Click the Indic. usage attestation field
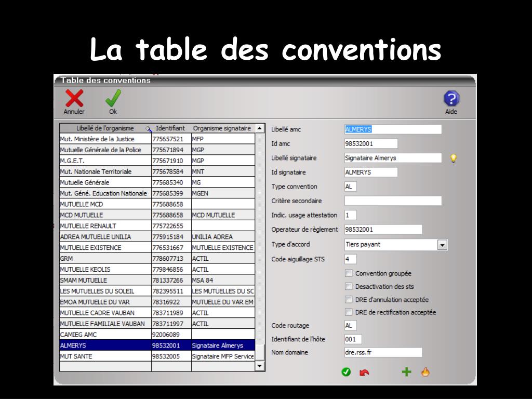The image size is (532, 399). [x=351, y=215]
